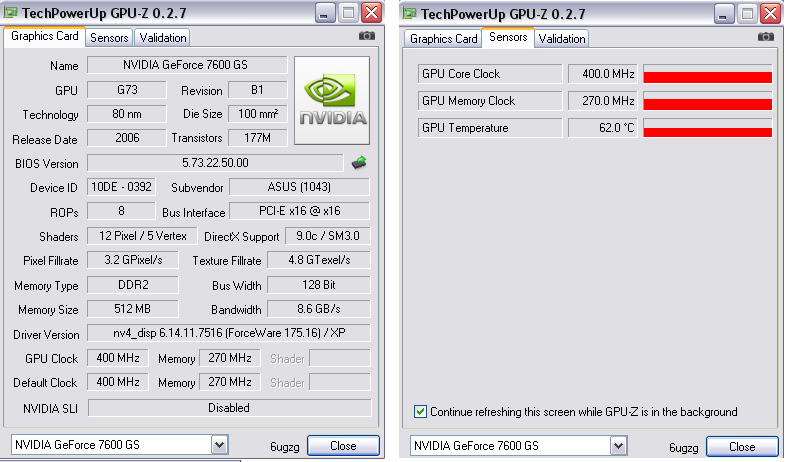The height and width of the screenshot is (462, 800).
Task: Minimize the right Sensors GPU-Z window
Action: [x=723, y=14]
